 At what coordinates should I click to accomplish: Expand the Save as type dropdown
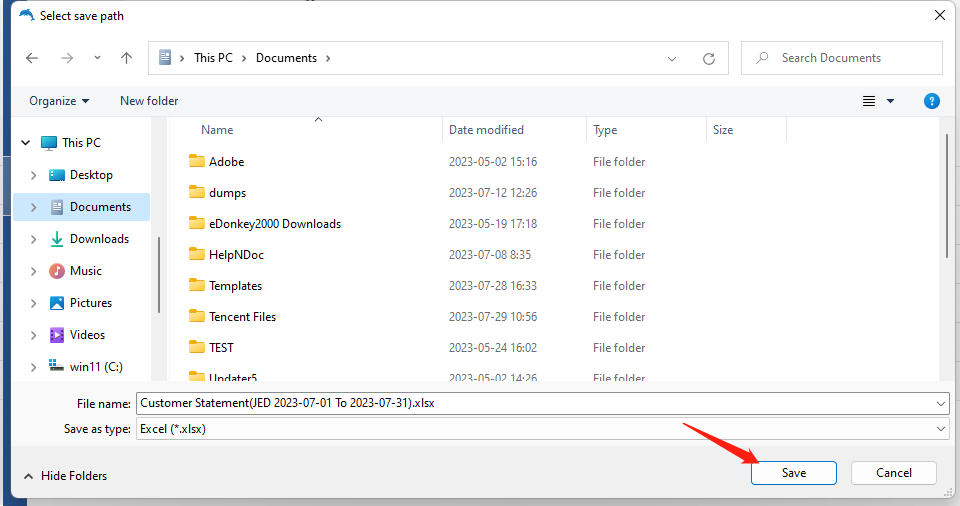coord(940,429)
